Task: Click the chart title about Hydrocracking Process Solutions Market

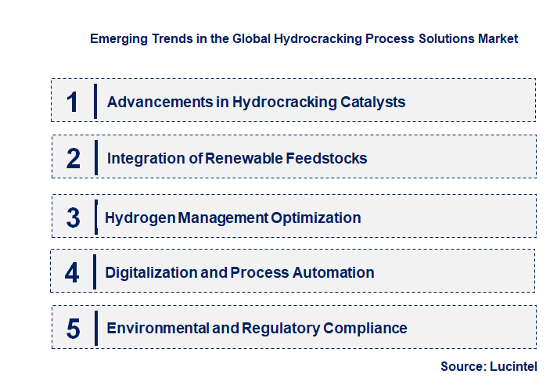Action: tap(304, 39)
